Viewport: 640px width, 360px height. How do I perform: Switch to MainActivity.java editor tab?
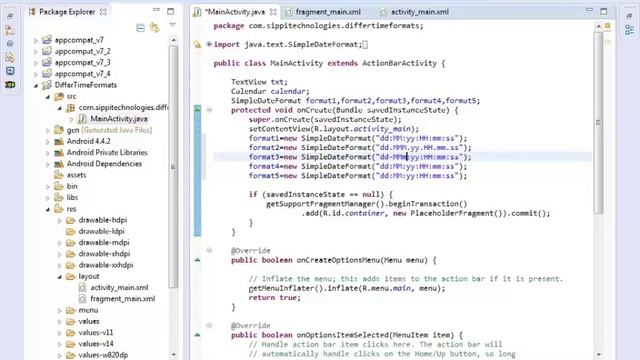click(x=234, y=12)
